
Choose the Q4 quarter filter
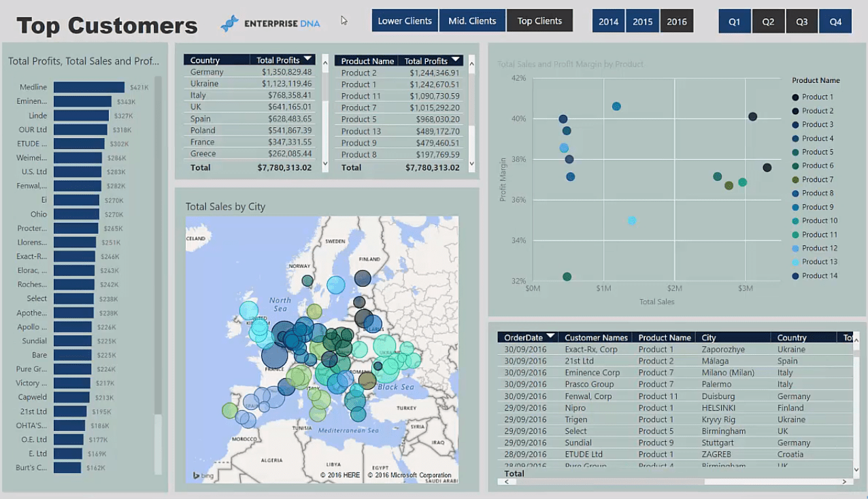click(x=835, y=21)
